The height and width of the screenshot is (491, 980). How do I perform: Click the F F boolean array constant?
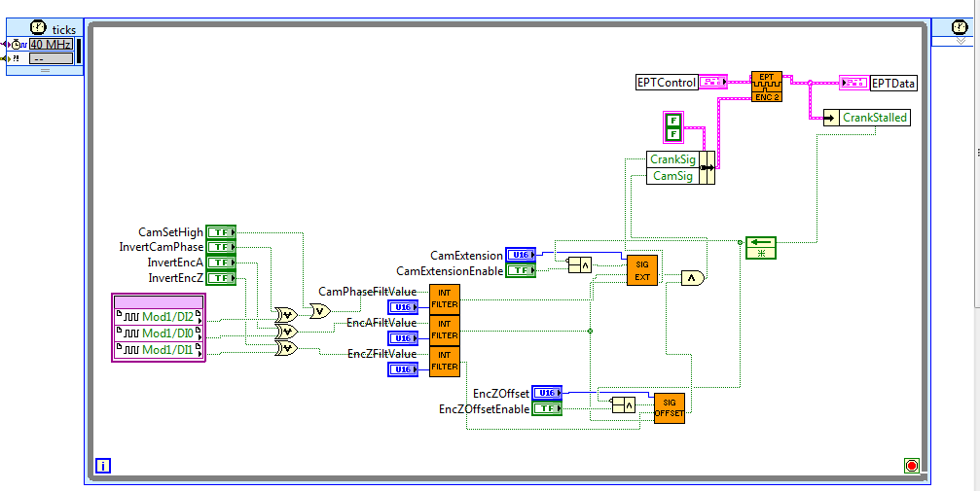tap(673, 126)
